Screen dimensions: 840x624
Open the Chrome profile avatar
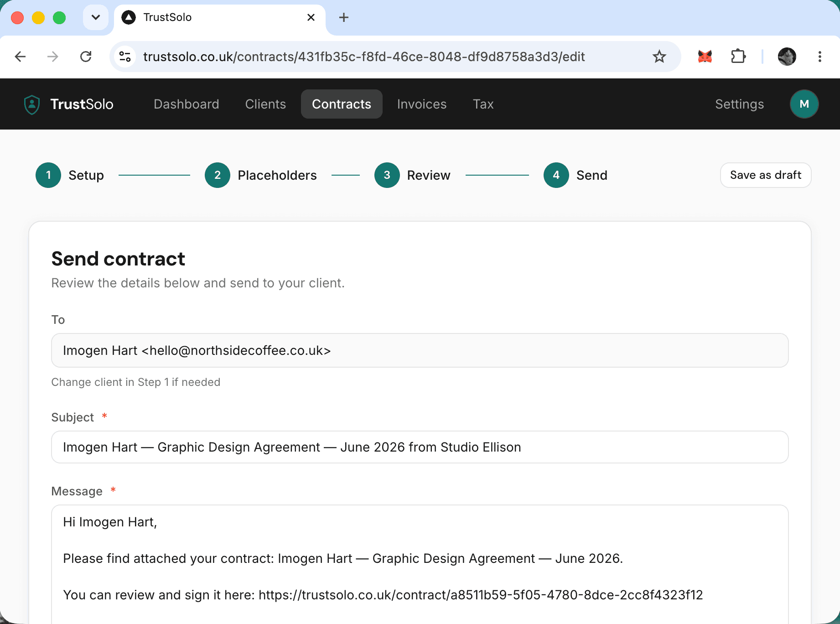pyautogui.click(x=787, y=57)
